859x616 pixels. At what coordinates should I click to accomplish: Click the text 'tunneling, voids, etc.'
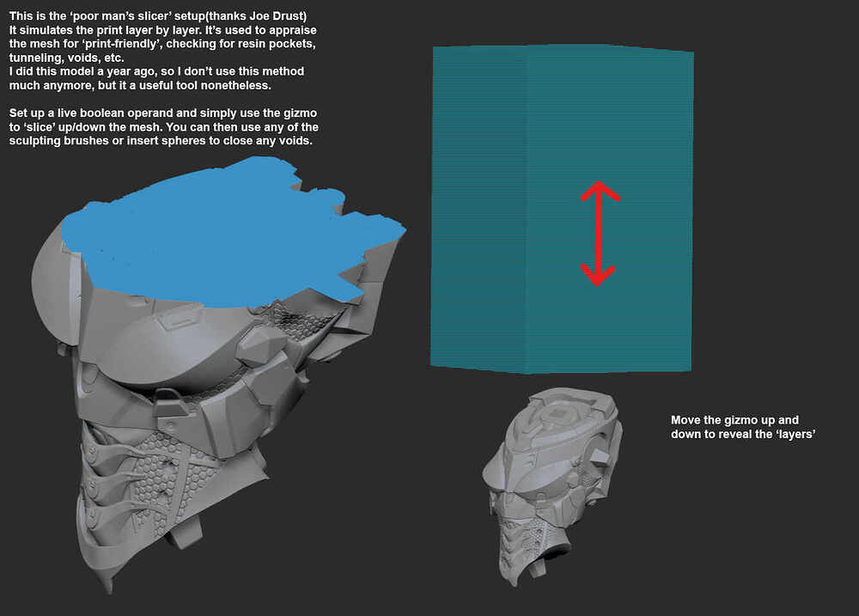pos(66,58)
